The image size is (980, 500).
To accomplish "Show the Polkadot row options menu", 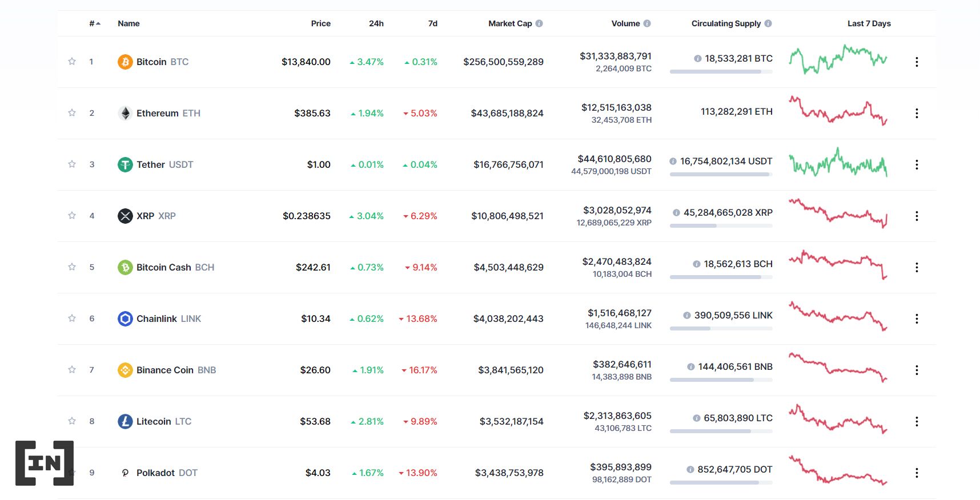I will (917, 473).
